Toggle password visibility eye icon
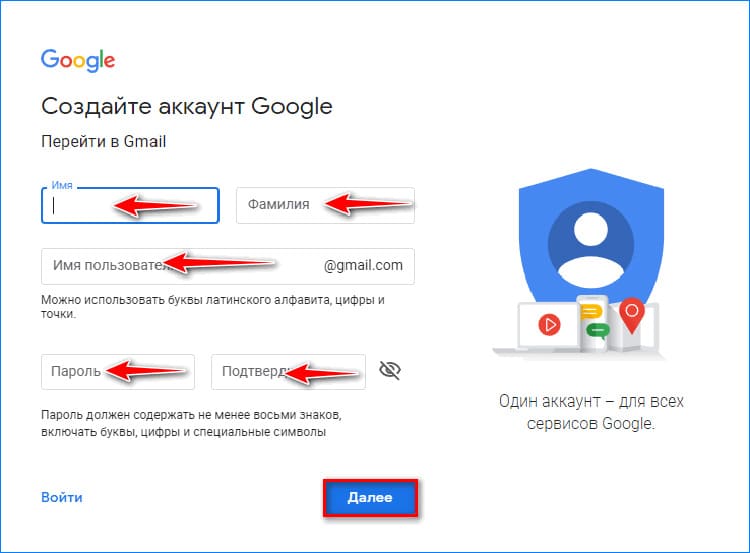This screenshot has height=553, width=750. click(x=390, y=370)
